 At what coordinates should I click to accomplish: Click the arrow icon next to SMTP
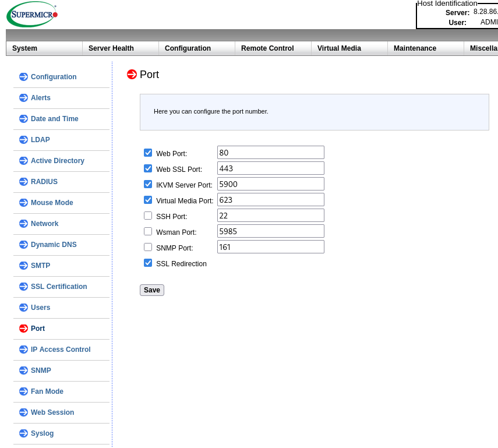(23, 266)
